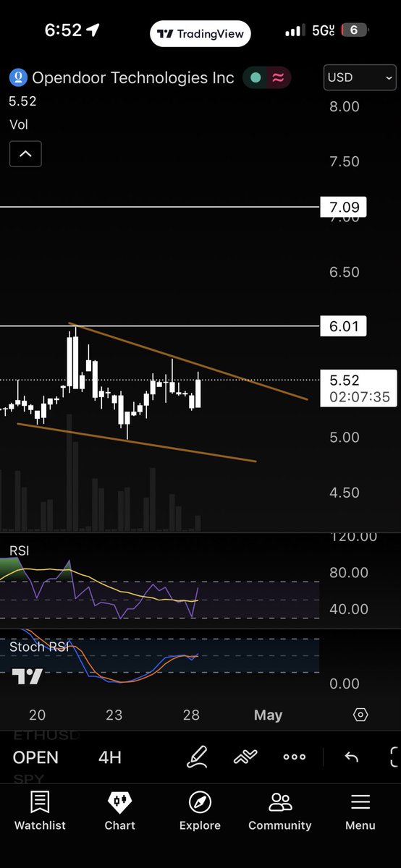The width and height of the screenshot is (401, 868).
Task: Open the Watchlist tab
Action: pos(40,810)
